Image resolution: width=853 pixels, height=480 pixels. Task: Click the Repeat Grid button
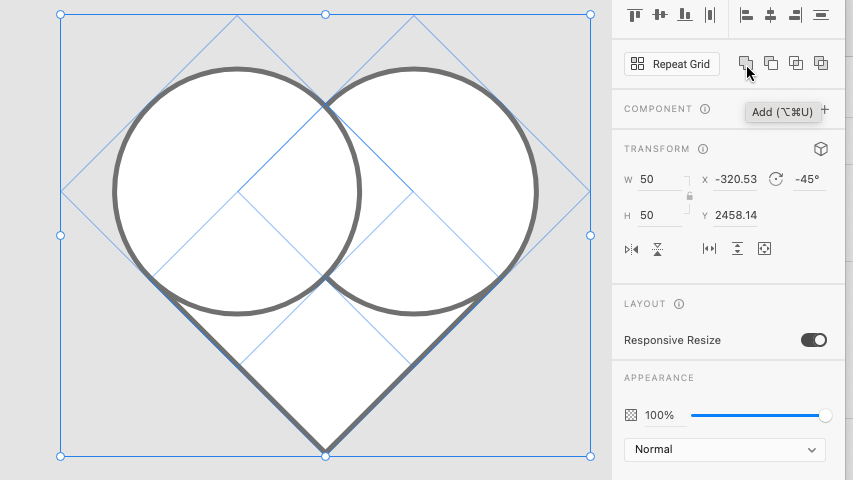coord(671,64)
